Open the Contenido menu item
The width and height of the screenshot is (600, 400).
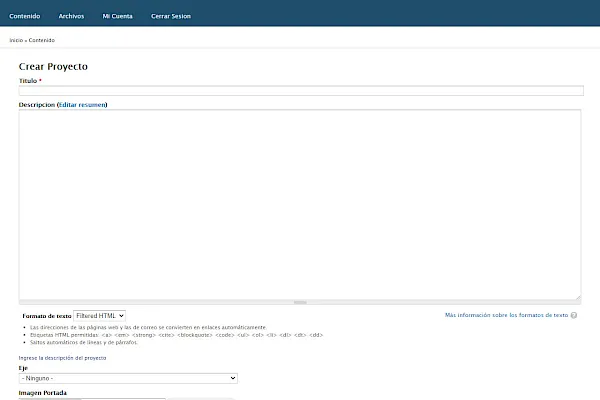(25, 16)
